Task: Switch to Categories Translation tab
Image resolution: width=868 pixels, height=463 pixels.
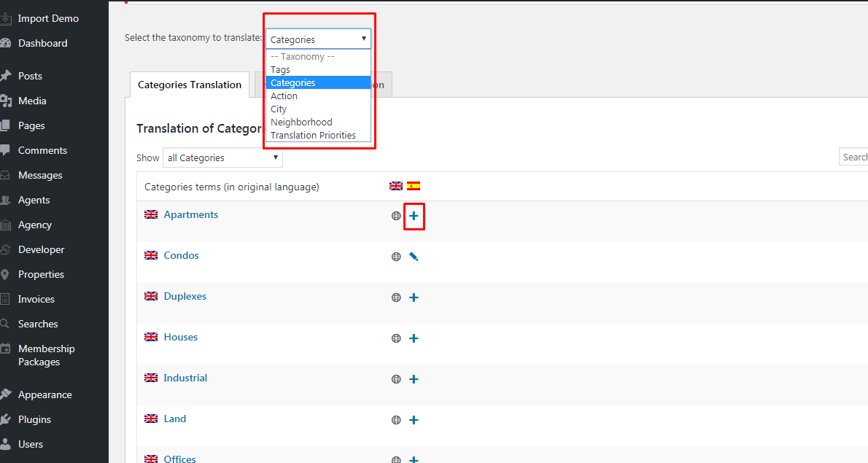Action: tap(190, 85)
